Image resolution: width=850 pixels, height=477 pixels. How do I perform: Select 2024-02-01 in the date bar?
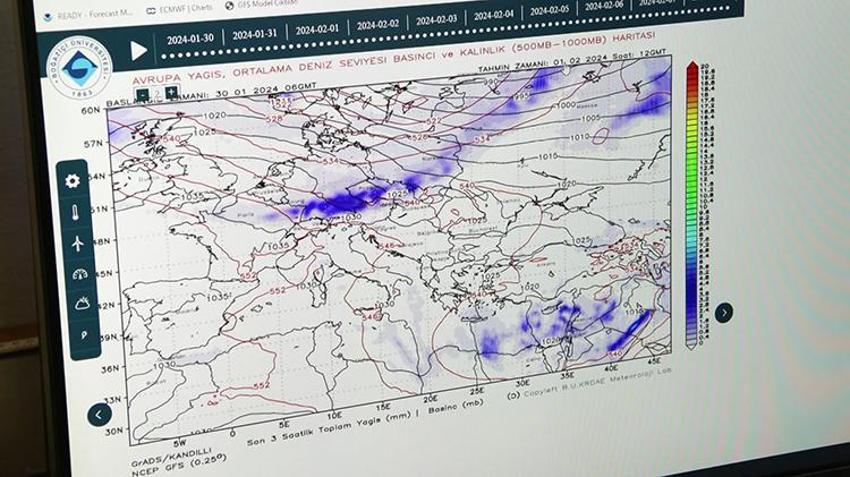318,29
